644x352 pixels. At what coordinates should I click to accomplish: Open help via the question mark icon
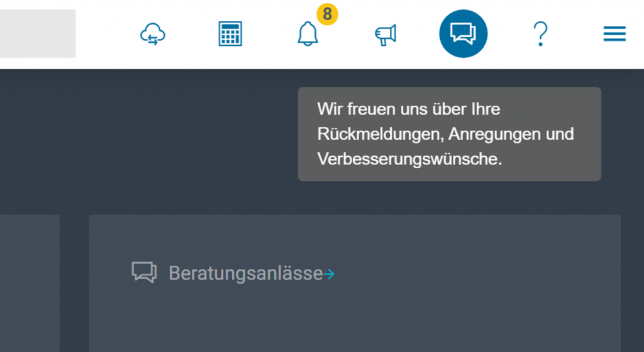point(540,34)
